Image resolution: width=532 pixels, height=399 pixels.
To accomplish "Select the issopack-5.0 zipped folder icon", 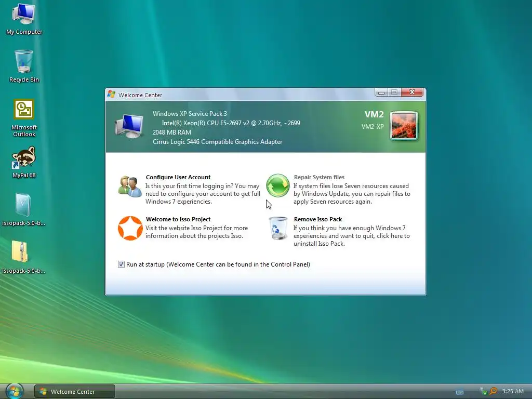I will point(20,251).
